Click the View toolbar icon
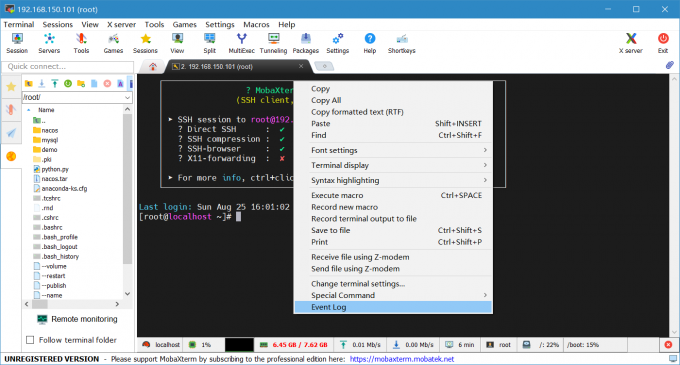Viewport: 680px width, 365px height. (x=177, y=43)
